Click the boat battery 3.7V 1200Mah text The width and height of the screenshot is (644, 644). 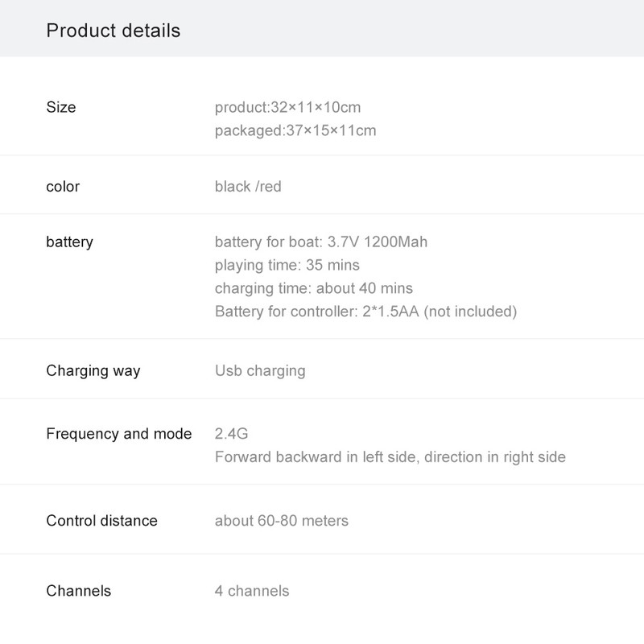pos(321,242)
